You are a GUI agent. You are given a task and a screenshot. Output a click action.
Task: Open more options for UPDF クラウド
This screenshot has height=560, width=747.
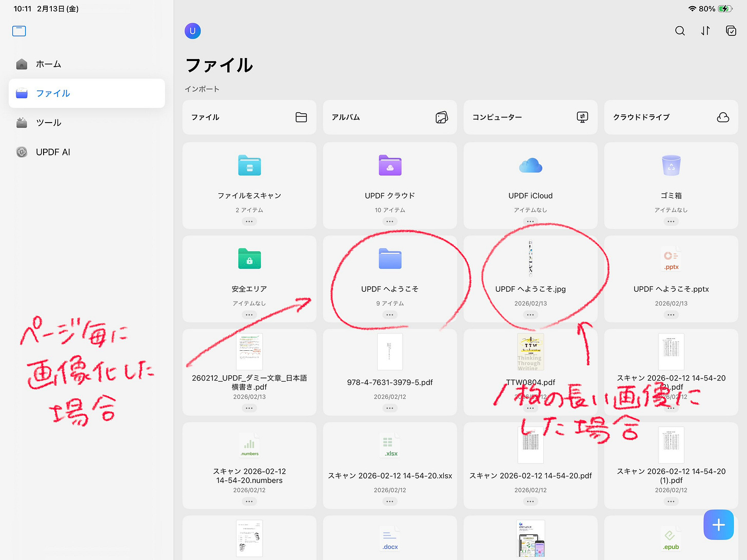[x=390, y=221]
